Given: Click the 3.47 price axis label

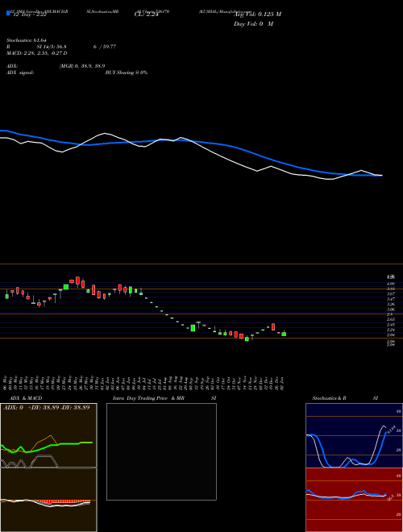Looking at the screenshot, I should pyautogui.click(x=391, y=299).
